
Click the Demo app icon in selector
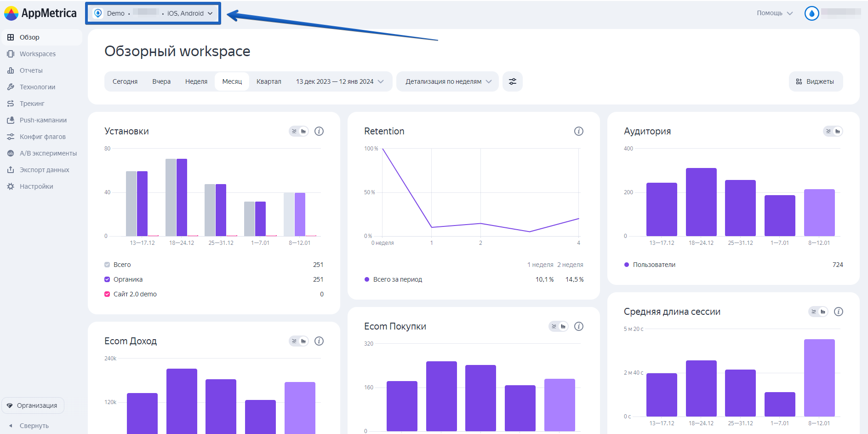(98, 13)
